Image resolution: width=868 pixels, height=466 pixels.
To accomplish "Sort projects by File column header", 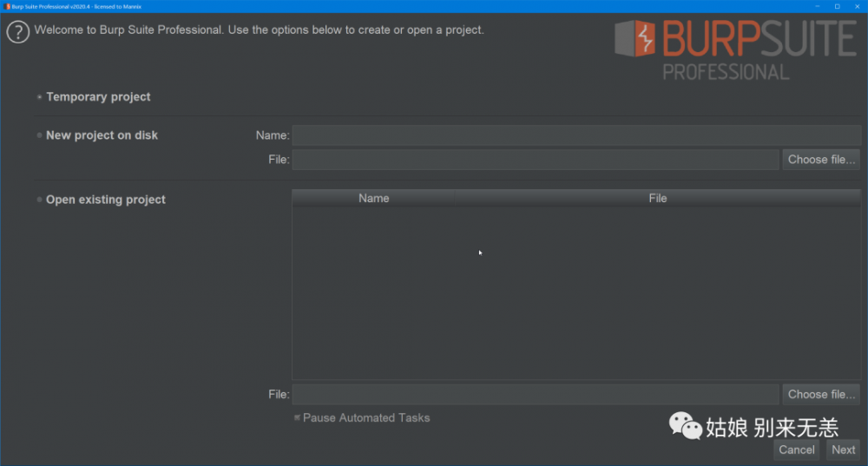I will (x=658, y=198).
